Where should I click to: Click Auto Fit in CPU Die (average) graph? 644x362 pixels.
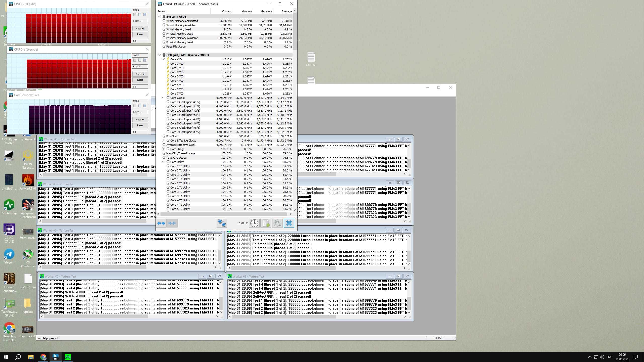[x=140, y=74]
